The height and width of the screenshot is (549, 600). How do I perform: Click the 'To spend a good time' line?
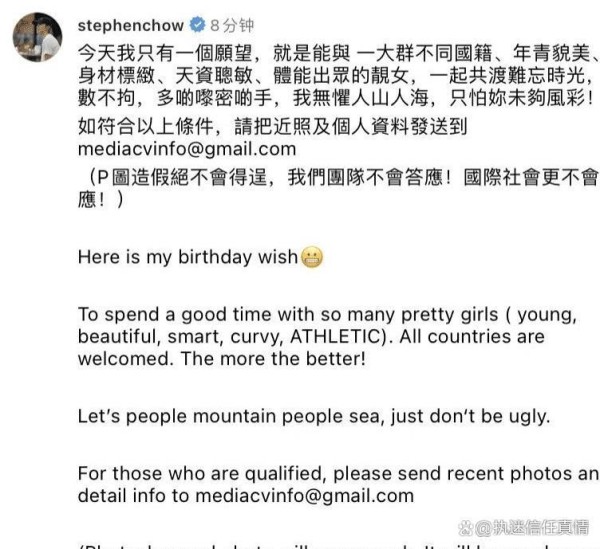327,314
